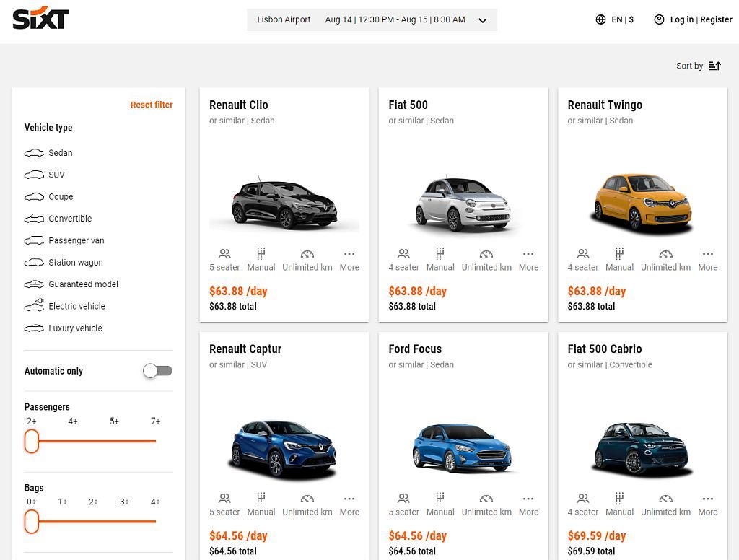The width and height of the screenshot is (739, 560).
Task: Click the Ford Focus car thumbnail
Action: pyautogui.click(x=463, y=447)
